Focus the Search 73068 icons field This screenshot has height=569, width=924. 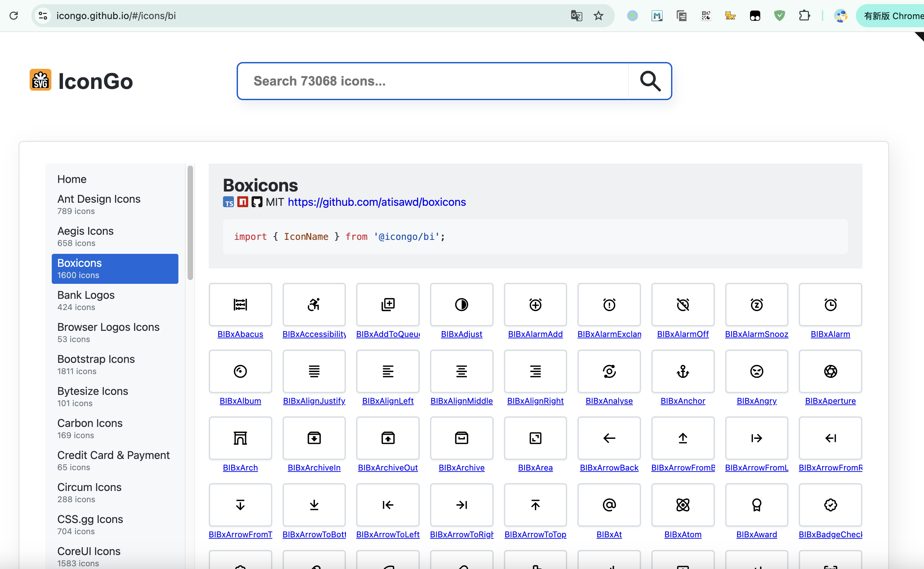pos(433,81)
